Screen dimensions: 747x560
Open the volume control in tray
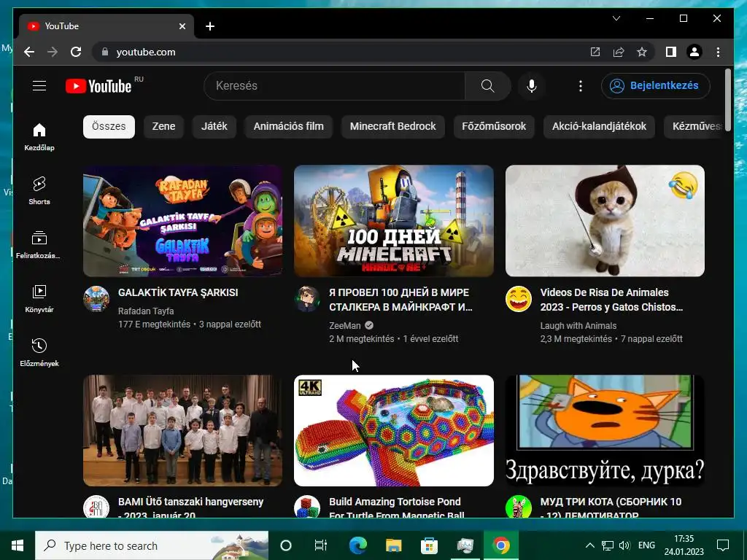tap(624, 545)
